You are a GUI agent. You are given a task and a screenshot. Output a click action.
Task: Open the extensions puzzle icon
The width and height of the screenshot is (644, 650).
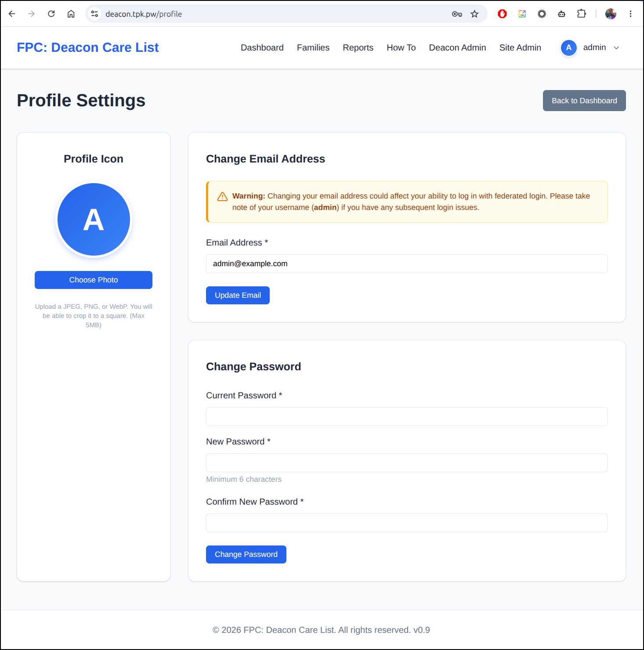[x=582, y=14]
